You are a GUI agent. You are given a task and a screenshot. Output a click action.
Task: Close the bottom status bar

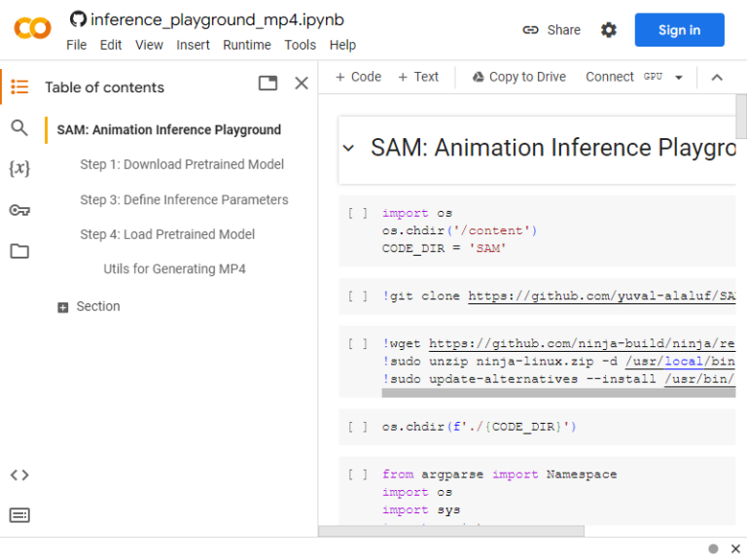(x=735, y=548)
